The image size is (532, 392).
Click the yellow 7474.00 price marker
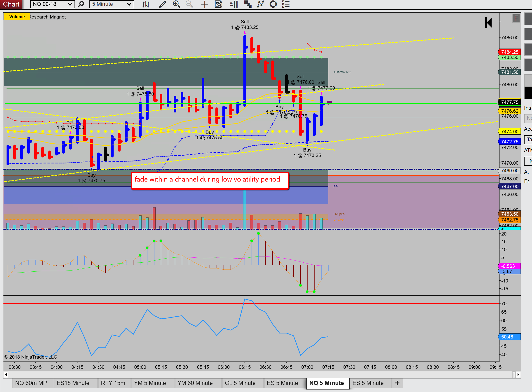509,131
